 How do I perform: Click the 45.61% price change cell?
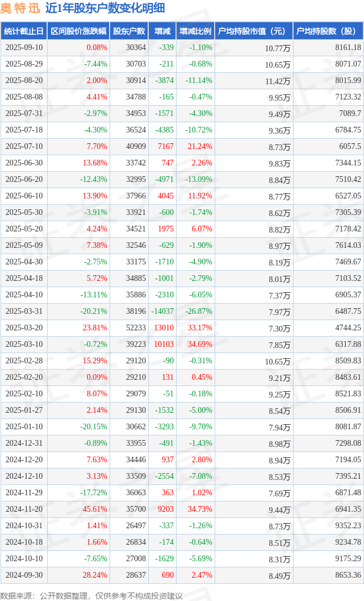(95, 509)
